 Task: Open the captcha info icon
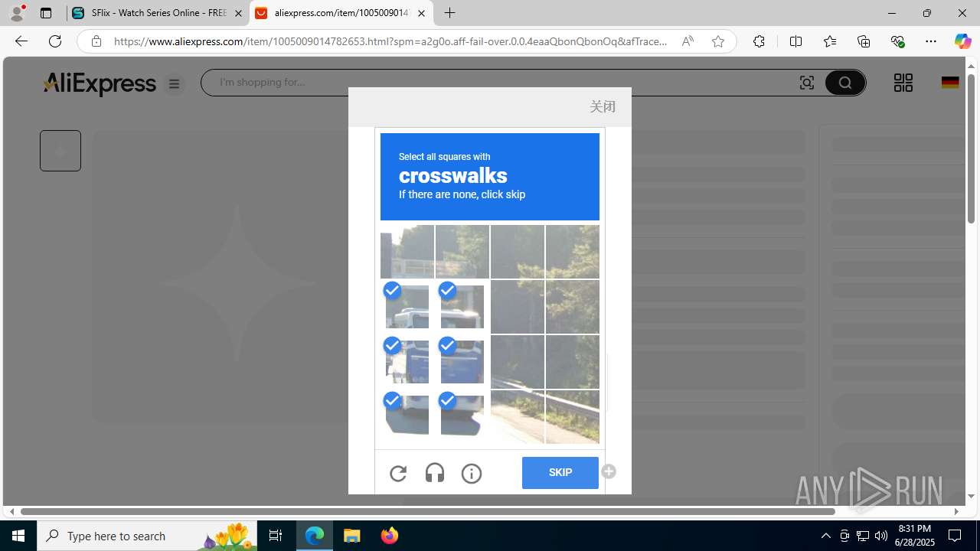click(x=472, y=474)
